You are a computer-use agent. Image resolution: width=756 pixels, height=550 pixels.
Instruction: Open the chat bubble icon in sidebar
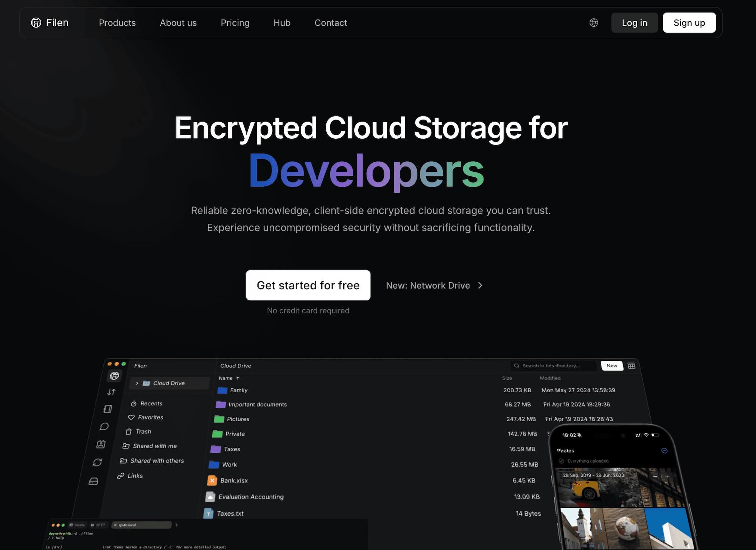coord(104,426)
